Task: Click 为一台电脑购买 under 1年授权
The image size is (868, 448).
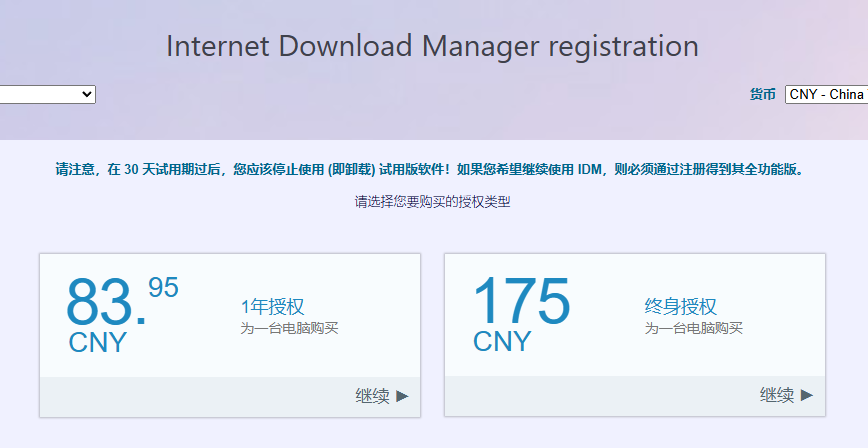Action: click(289, 328)
